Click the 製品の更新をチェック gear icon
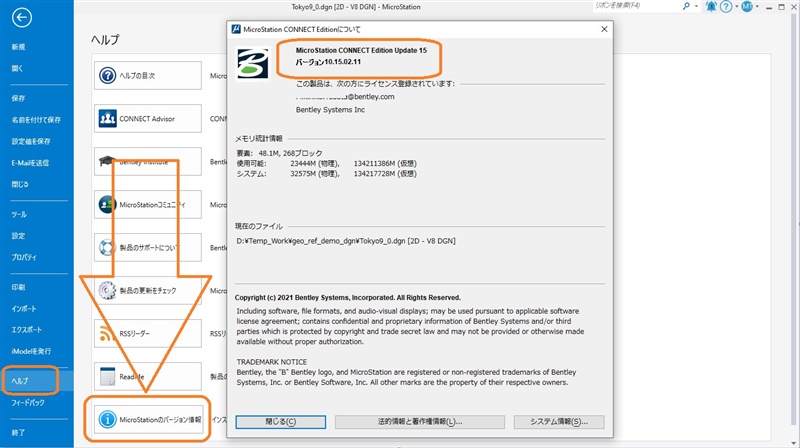 [x=107, y=290]
